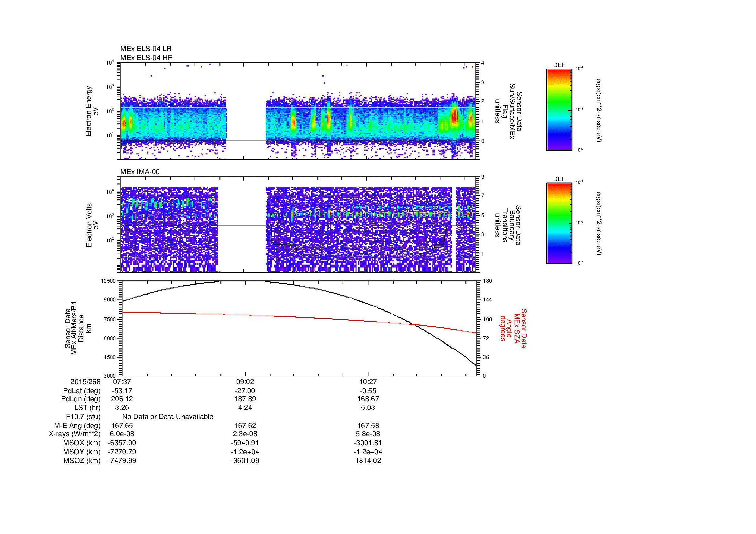The image size is (756, 534).
Task: Click the 'MEx ELS-04 HR' panel title
Action: point(146,58)
